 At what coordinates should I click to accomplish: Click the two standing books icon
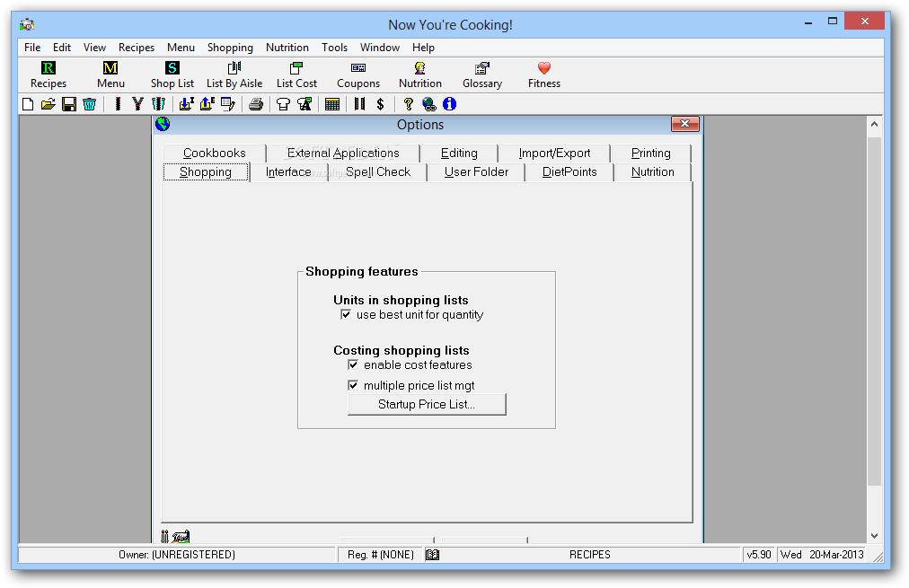(x=359, y=104)
